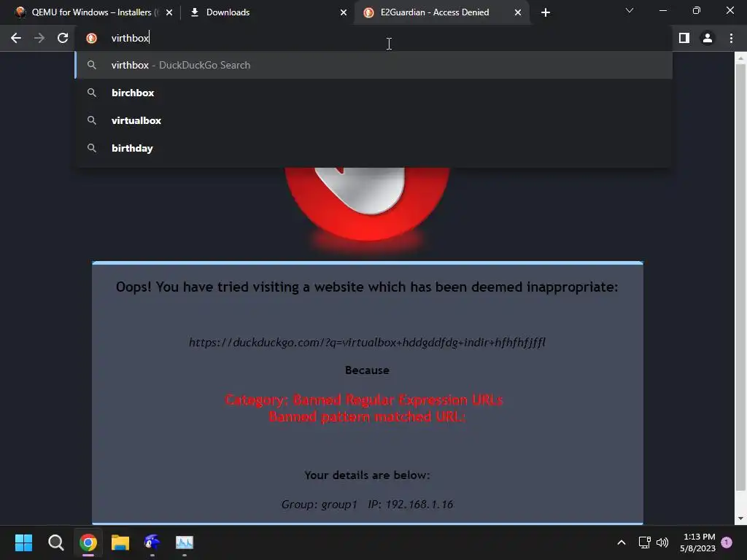
Task: Open clock and date 1:13 PM
Action: click(698, 542)
